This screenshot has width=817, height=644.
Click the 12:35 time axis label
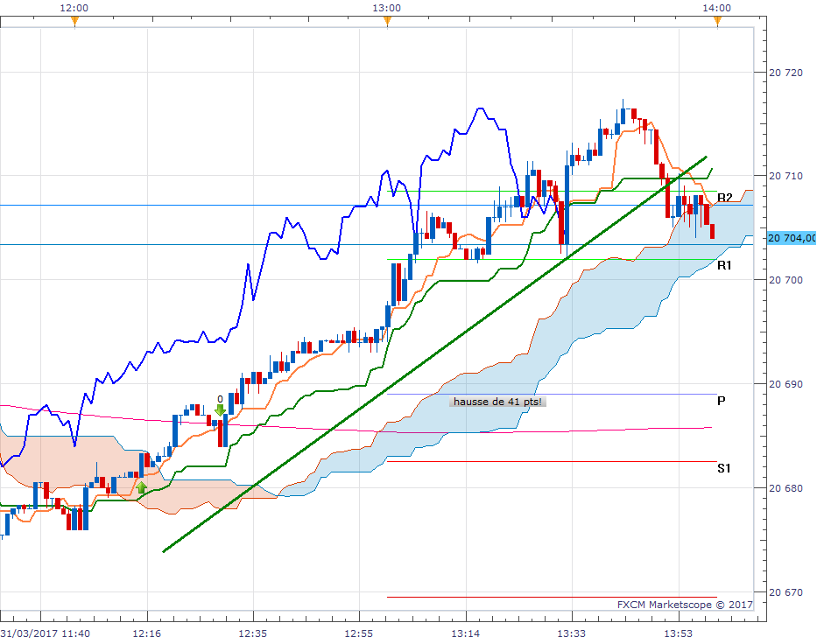tap(253, 633)
